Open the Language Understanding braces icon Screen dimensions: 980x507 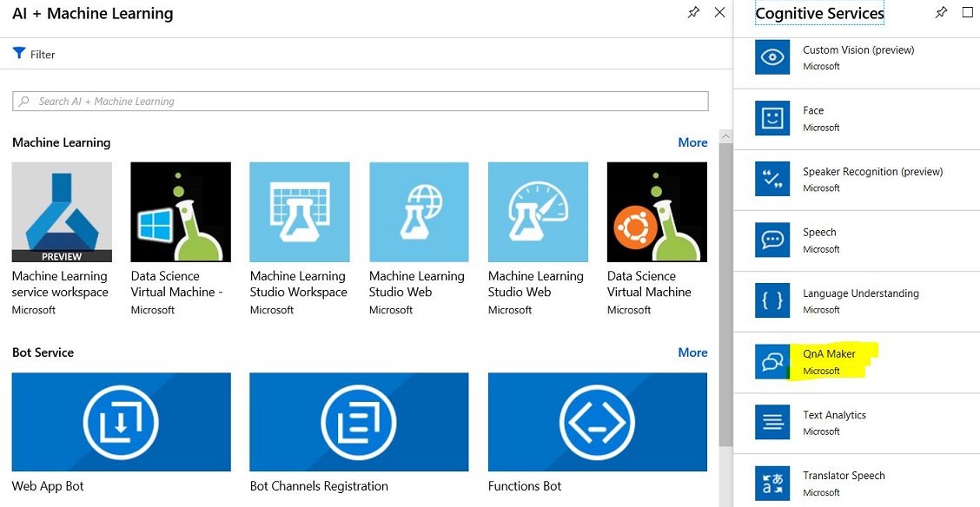tap(772, 300)
